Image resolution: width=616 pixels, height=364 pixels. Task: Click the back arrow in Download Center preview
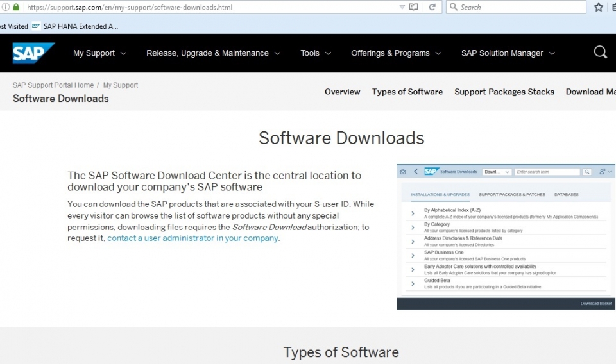coord(416,172)
